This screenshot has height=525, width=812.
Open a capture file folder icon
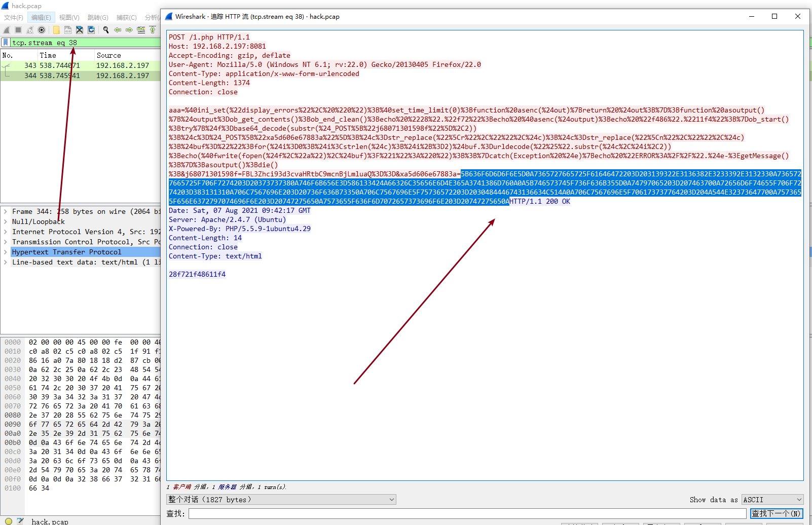click(x=56, y=30)
